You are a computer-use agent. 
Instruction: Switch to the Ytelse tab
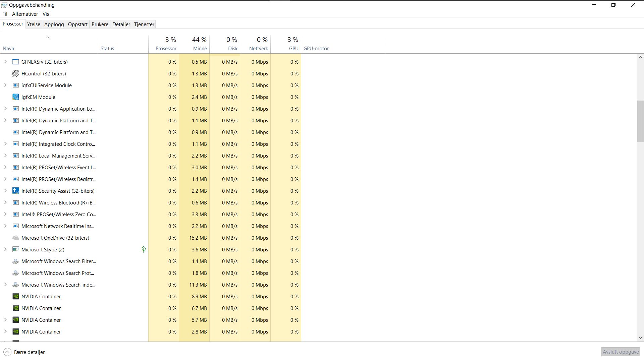pos(34,24)
